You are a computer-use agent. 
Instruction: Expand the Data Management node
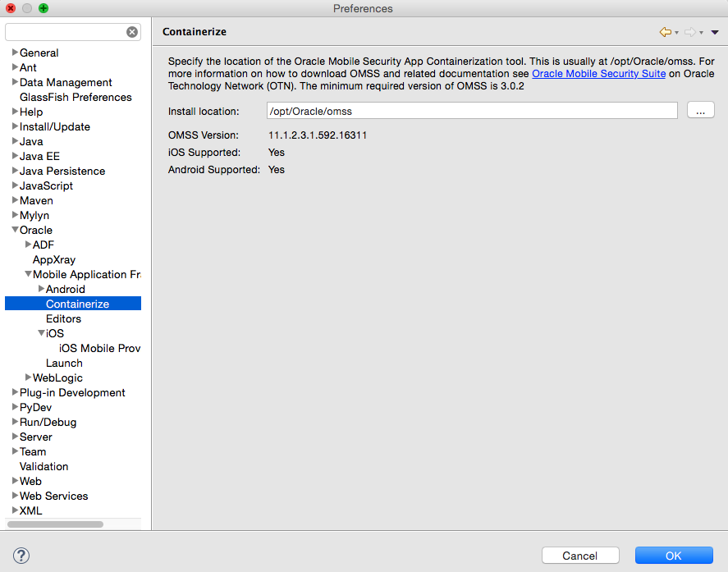tap(15, 82)
